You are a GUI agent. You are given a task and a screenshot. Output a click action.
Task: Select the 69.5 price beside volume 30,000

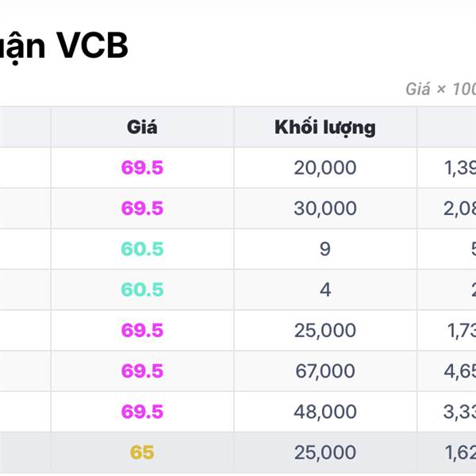(x=142, y=209)
